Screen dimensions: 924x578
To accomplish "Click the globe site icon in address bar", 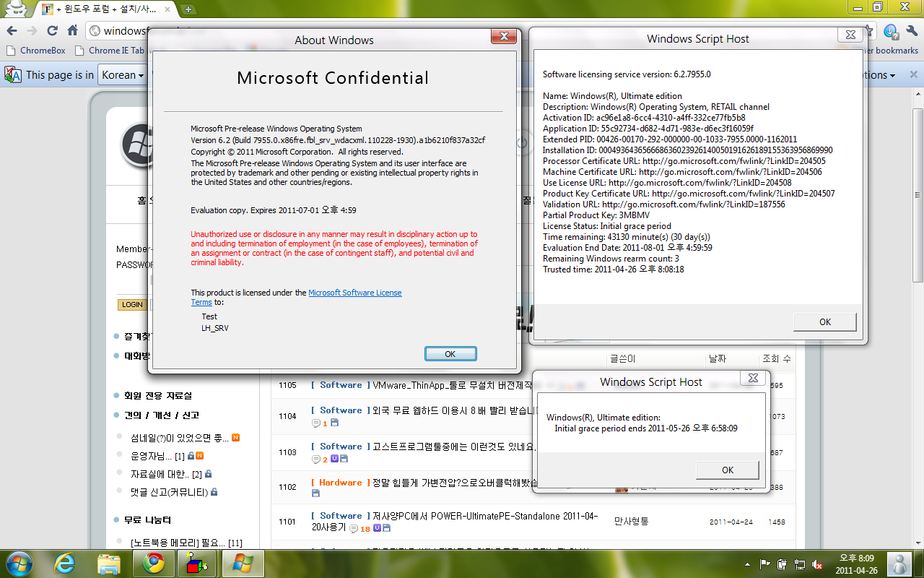I will [95, 31].
